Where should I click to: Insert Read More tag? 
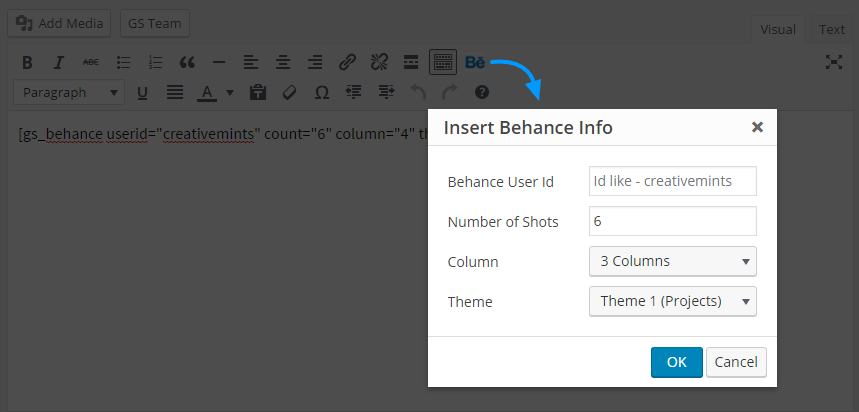(410, 63)
